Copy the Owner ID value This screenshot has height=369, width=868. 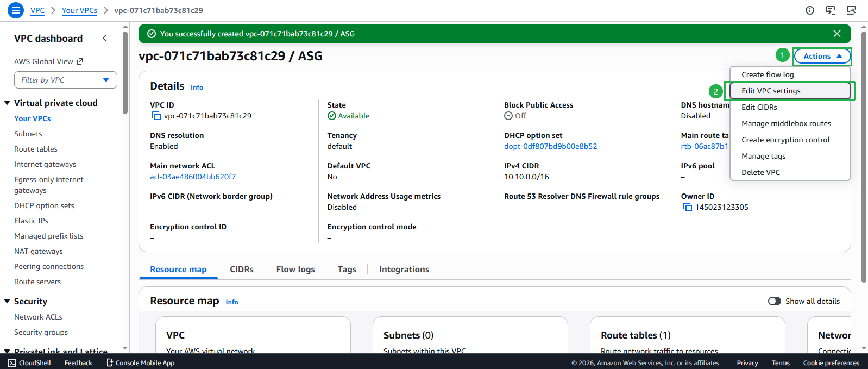[x=687, y=207]
